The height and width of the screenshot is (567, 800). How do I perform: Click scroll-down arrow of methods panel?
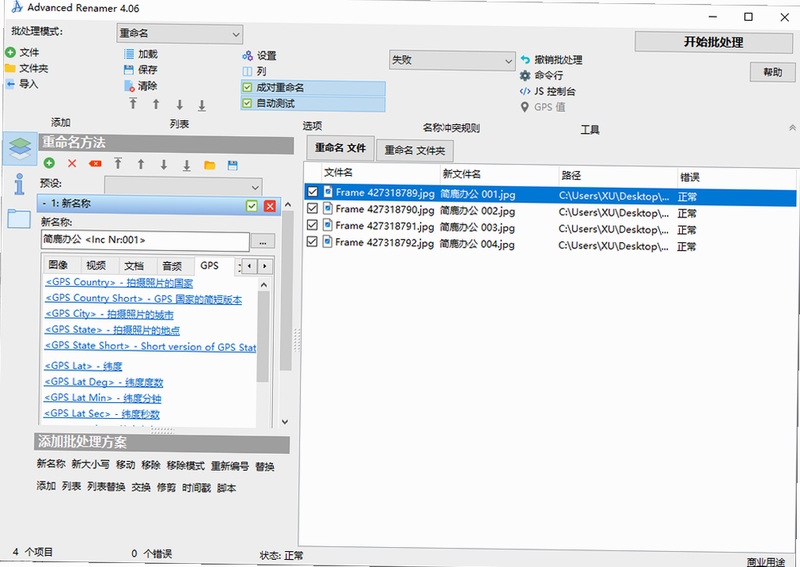[285, 422]
